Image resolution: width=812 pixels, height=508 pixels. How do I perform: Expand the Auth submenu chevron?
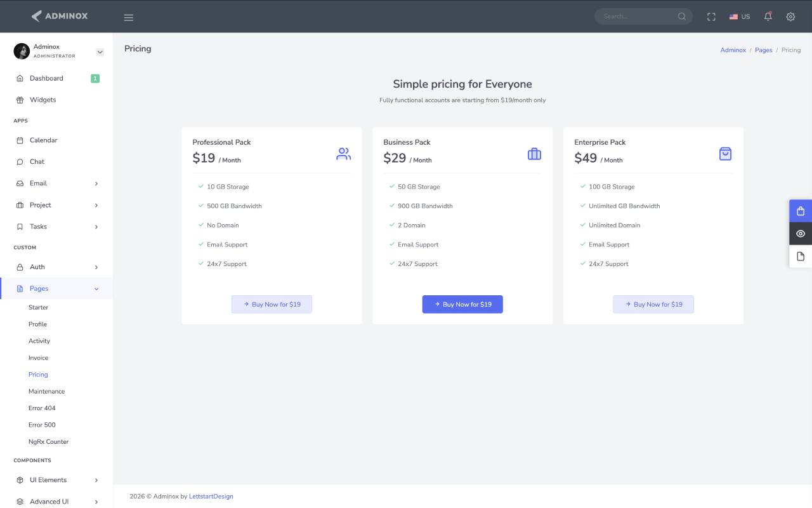tap(96, 267)
